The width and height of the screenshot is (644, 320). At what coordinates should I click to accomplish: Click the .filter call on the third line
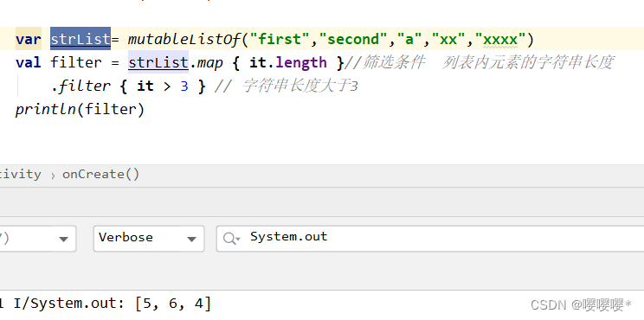(80, 86)
